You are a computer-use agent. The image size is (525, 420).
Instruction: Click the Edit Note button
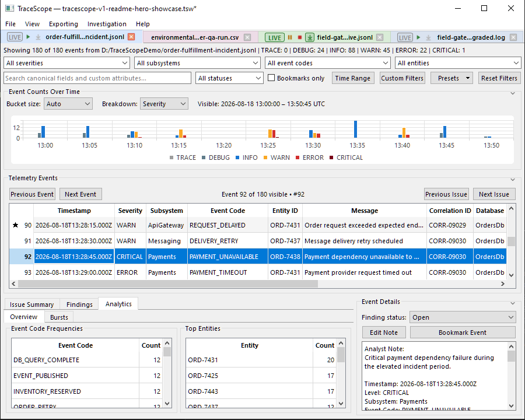384,332
